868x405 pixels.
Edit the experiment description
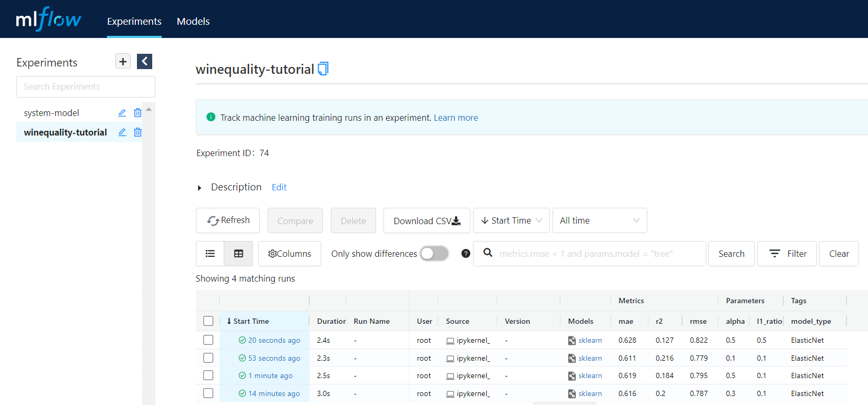tap(279, 187)
